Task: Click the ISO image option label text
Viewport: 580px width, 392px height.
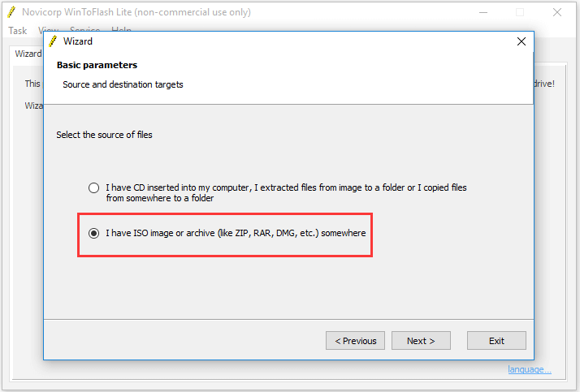Action: [236, 233]
